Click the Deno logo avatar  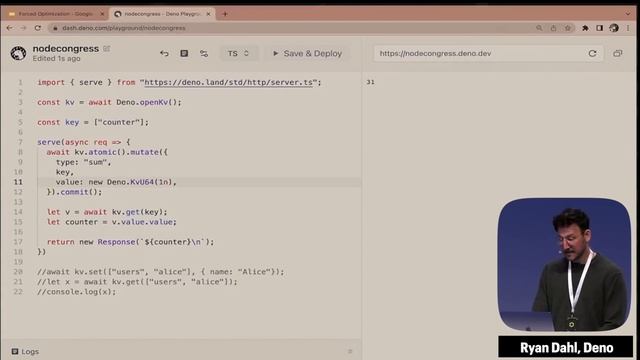click(18, 53)
